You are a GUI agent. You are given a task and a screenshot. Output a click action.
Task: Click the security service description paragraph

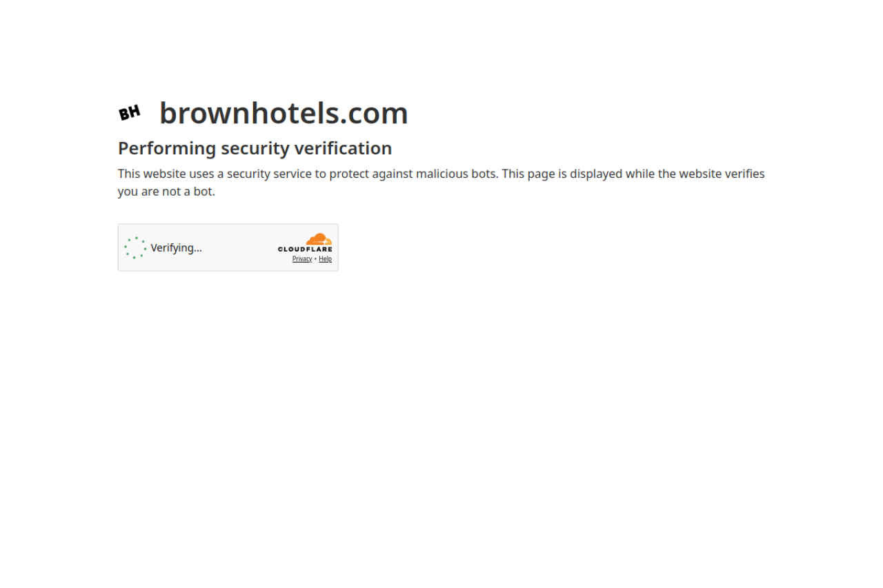(x=441, y=183)
